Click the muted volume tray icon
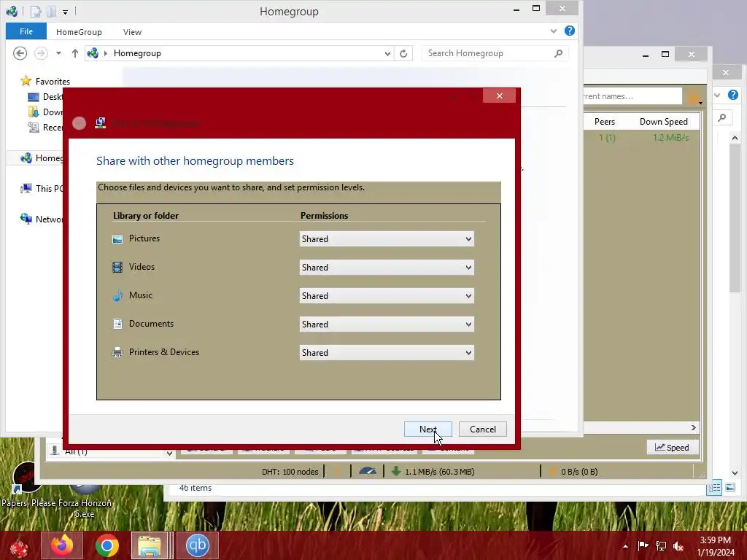This screenshot has height=560, width=747. coord(678,545)
